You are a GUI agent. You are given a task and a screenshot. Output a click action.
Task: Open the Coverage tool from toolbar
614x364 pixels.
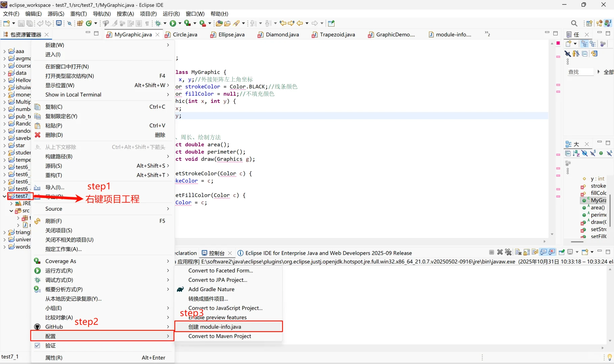point(187,23)
